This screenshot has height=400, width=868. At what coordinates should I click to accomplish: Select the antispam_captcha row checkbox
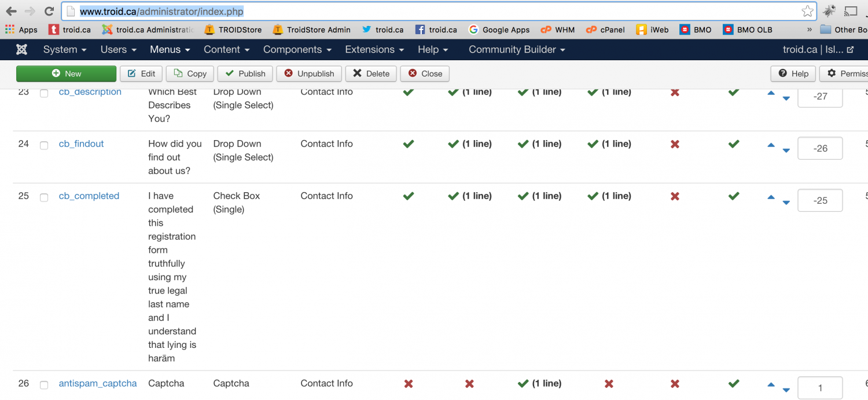[44, 385]
